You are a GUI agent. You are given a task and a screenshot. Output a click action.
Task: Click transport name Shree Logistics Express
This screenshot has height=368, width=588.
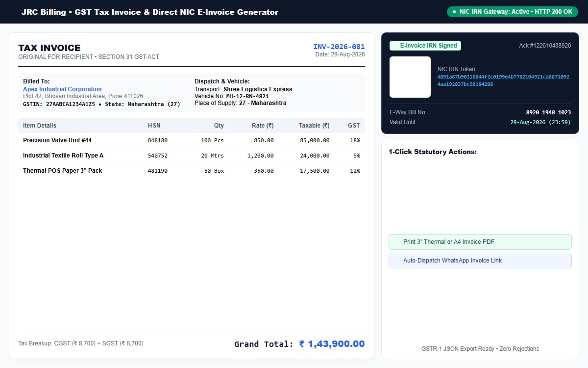[x=258, y=89]
